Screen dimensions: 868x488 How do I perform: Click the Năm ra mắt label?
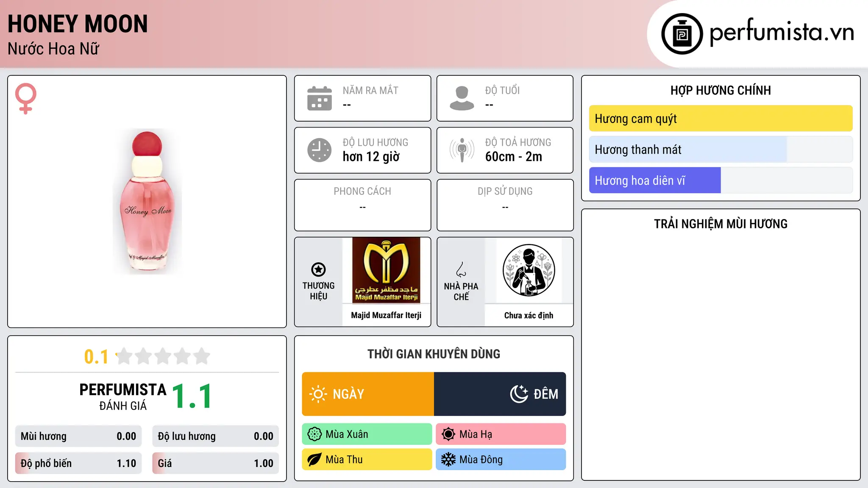click(x=370, y=91)
